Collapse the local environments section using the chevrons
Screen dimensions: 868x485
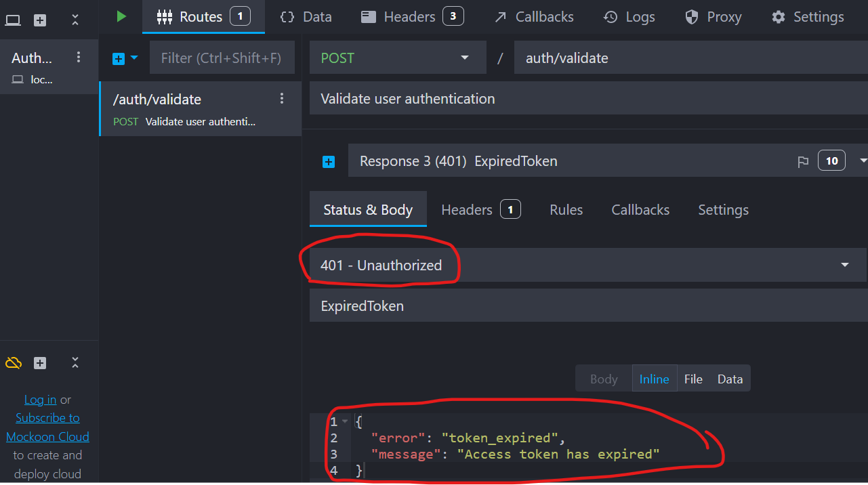[75, 20]
